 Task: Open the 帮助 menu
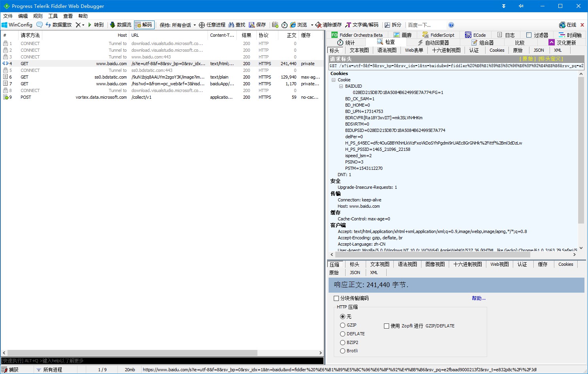[83, 16]
